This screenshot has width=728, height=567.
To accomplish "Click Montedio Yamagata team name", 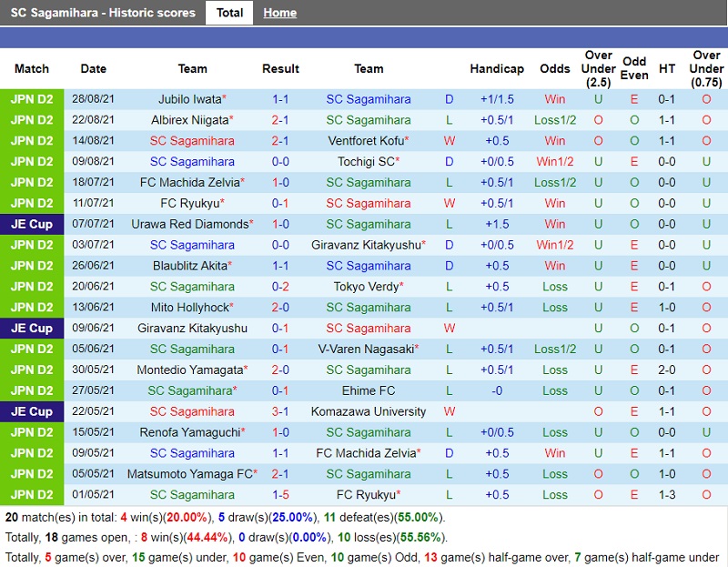I will (189, 370).
